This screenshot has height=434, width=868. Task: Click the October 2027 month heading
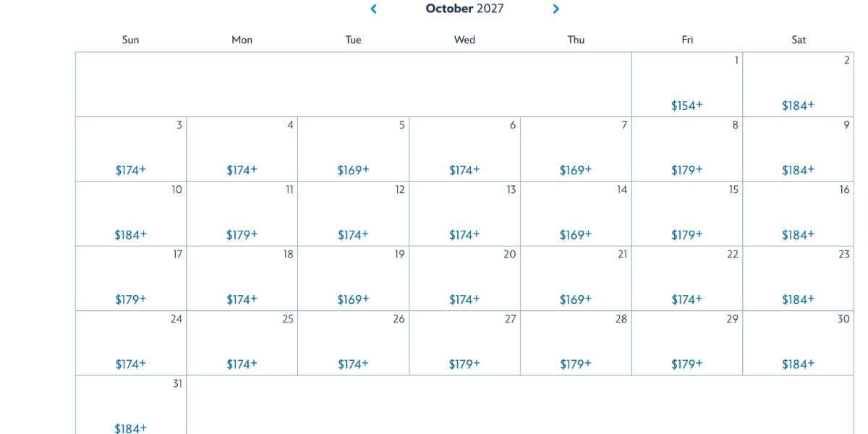(x=464, y=9)
